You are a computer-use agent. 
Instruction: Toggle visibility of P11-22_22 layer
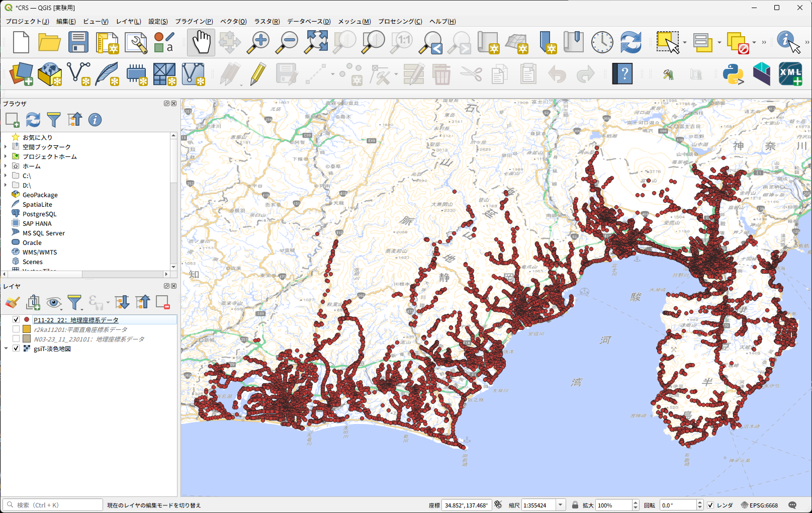pos(16,320)
